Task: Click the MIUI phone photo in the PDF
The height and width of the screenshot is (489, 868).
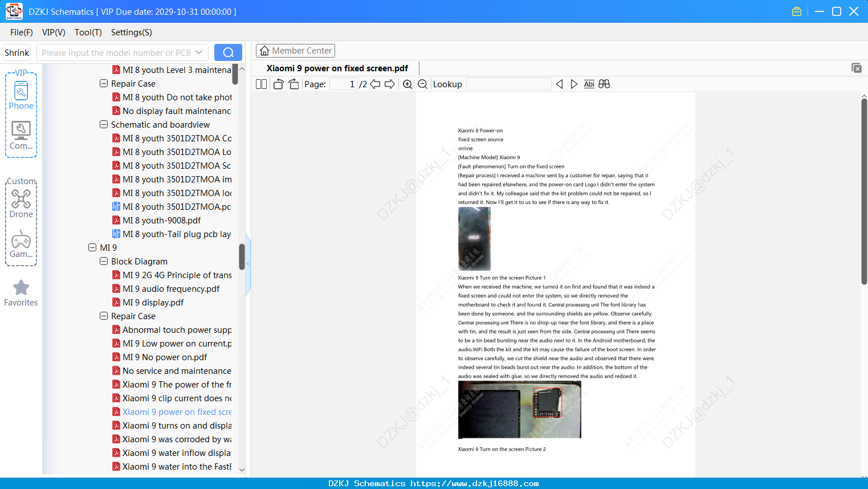Action: [474, 239]
